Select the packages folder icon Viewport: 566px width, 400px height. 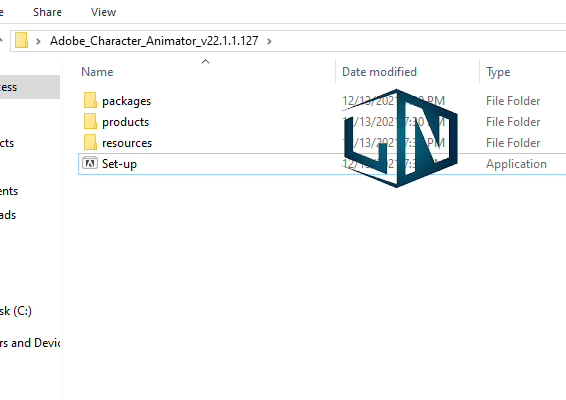point(90,100)
